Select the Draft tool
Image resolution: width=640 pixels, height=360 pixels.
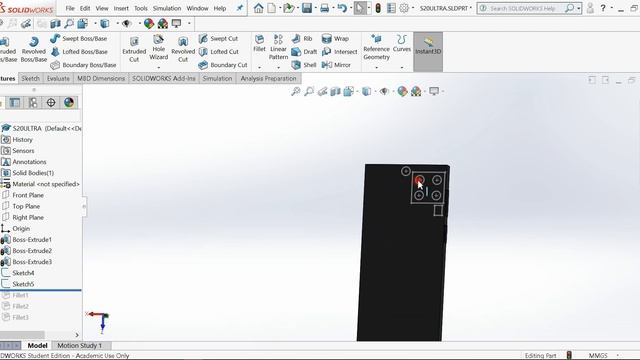[x=304, y=51]
